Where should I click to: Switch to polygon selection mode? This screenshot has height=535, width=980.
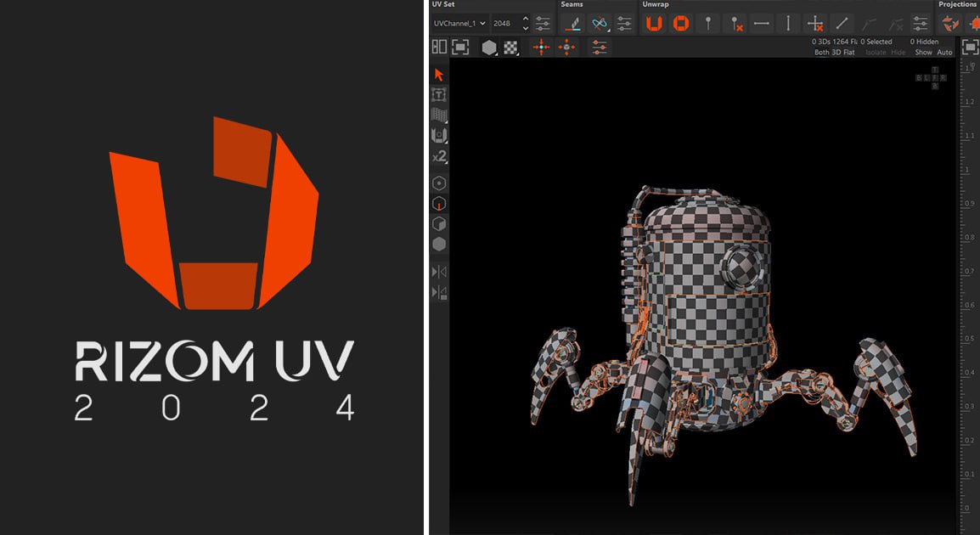pos(439,223)
